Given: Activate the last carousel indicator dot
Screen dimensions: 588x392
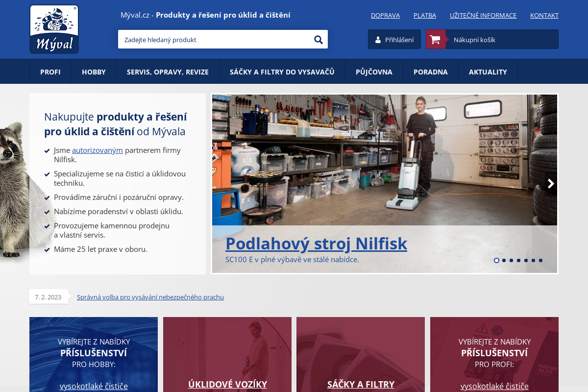Looking at the screenshot, I should tap(540, 261).
